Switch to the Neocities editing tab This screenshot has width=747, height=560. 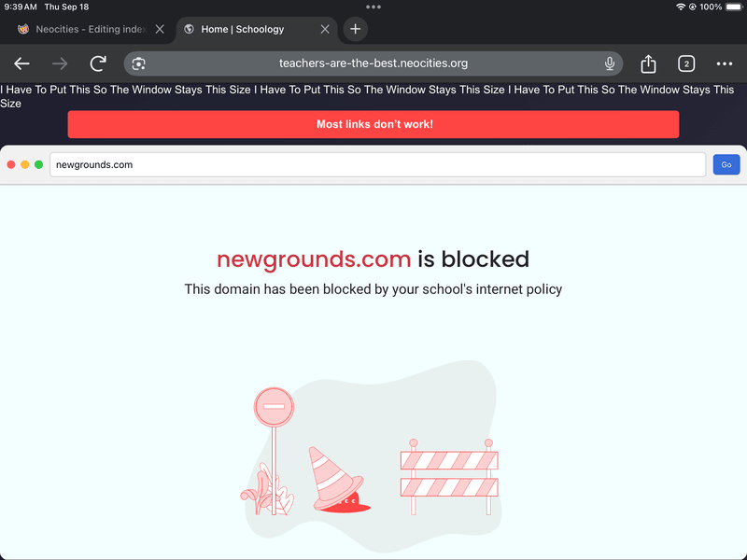[84, 29]
